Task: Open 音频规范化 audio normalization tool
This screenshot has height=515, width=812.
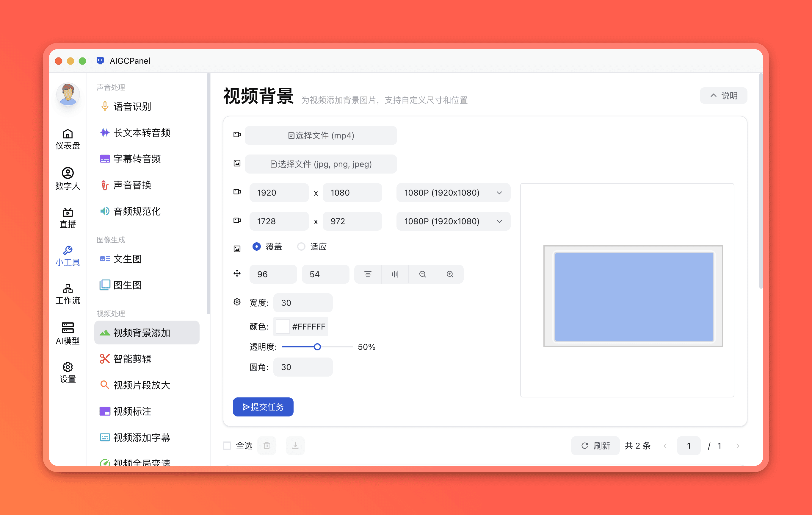Action: point(147,211)
